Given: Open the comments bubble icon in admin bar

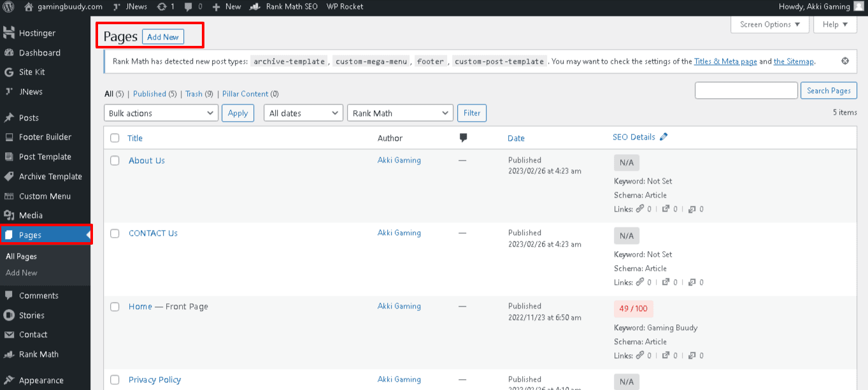Looking at the screenshot, I should [187, 7].
